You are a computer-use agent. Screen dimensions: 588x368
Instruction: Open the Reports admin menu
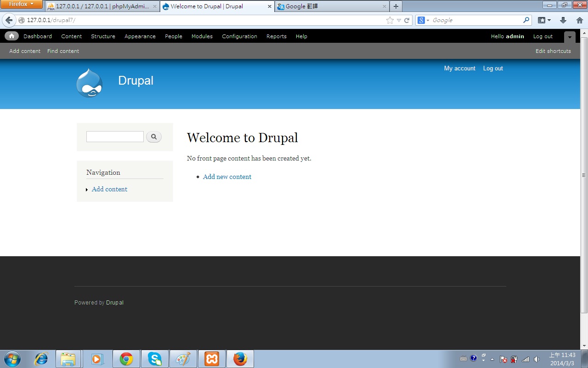coord(277,36)
